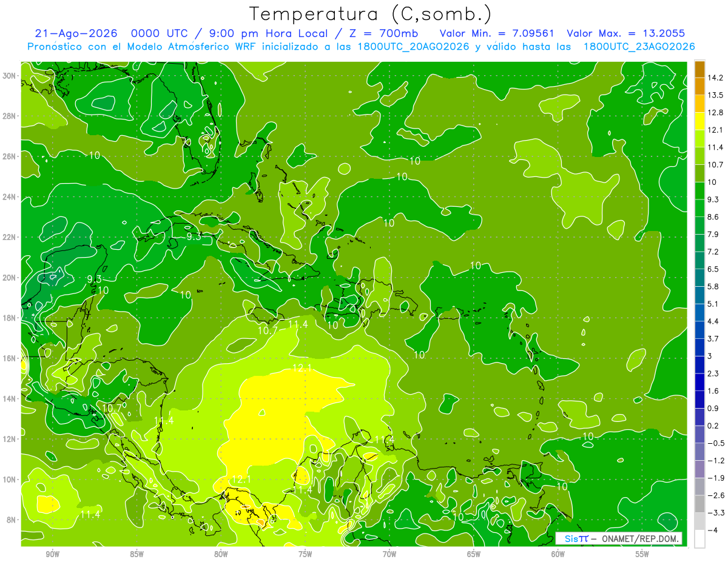Select the 0.2 color scale label
728x562 pixels.
pos(713,426)
